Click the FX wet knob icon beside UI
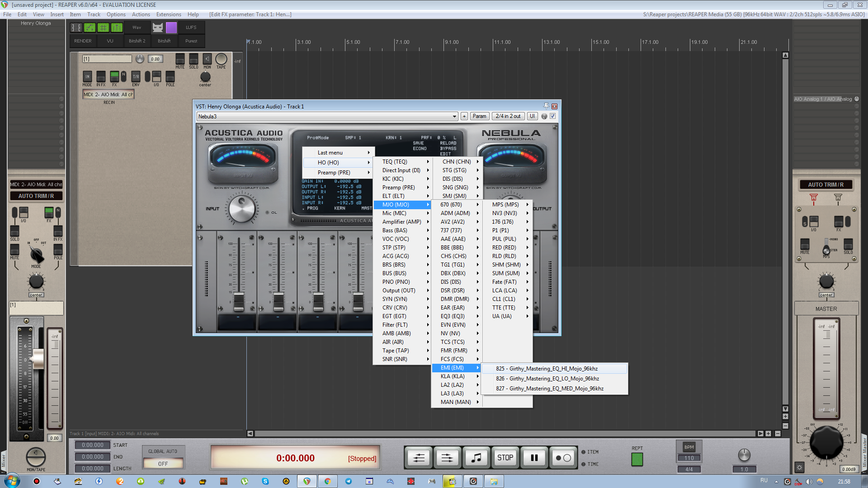 (544, 117)
